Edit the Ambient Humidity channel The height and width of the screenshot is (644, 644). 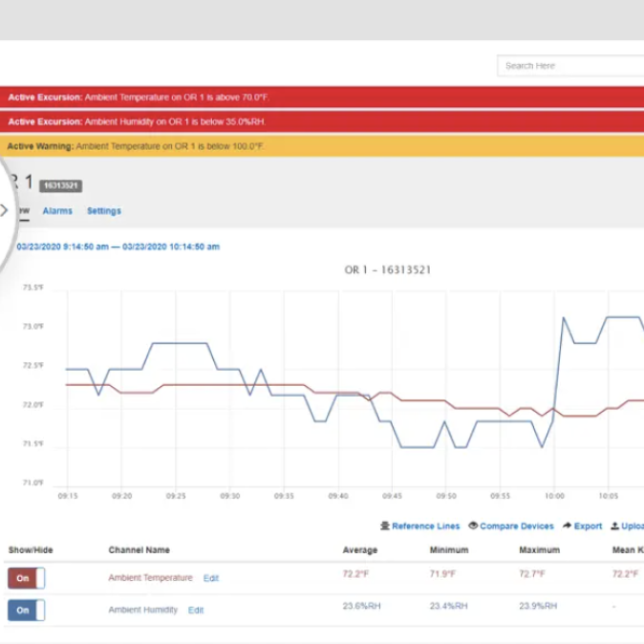tap(196, 610)
